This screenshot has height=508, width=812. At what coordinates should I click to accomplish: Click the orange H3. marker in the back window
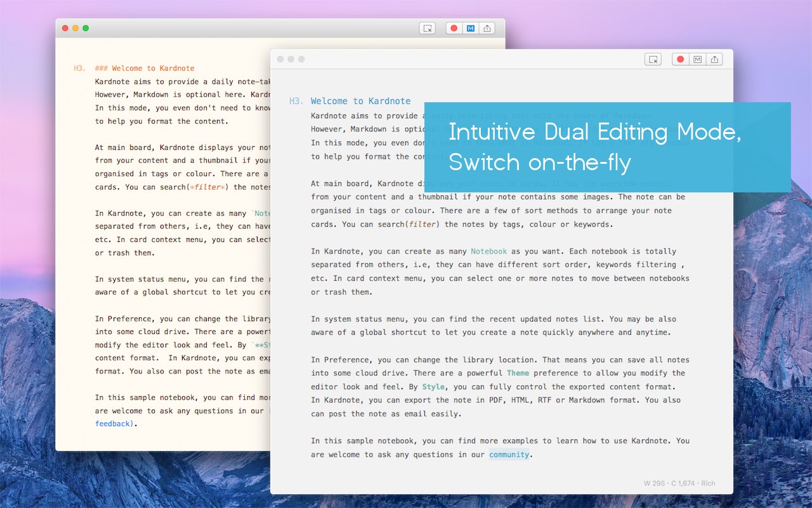coord(80,68)
